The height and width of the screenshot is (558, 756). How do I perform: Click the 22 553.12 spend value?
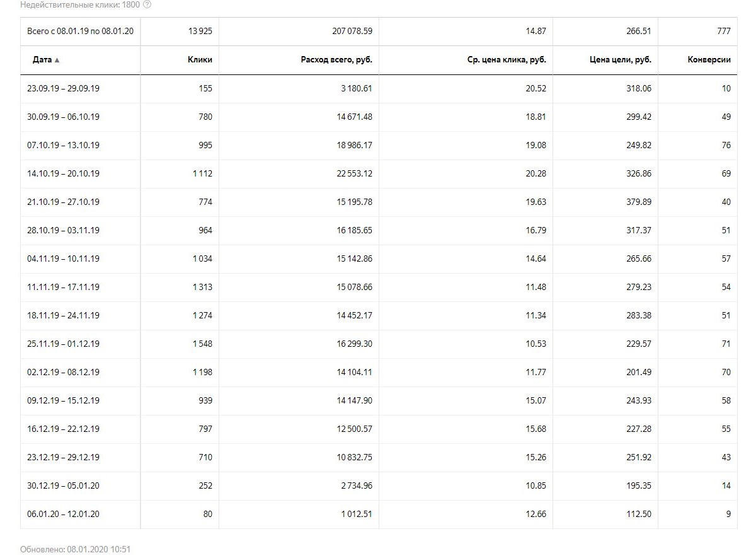(354, 174)
